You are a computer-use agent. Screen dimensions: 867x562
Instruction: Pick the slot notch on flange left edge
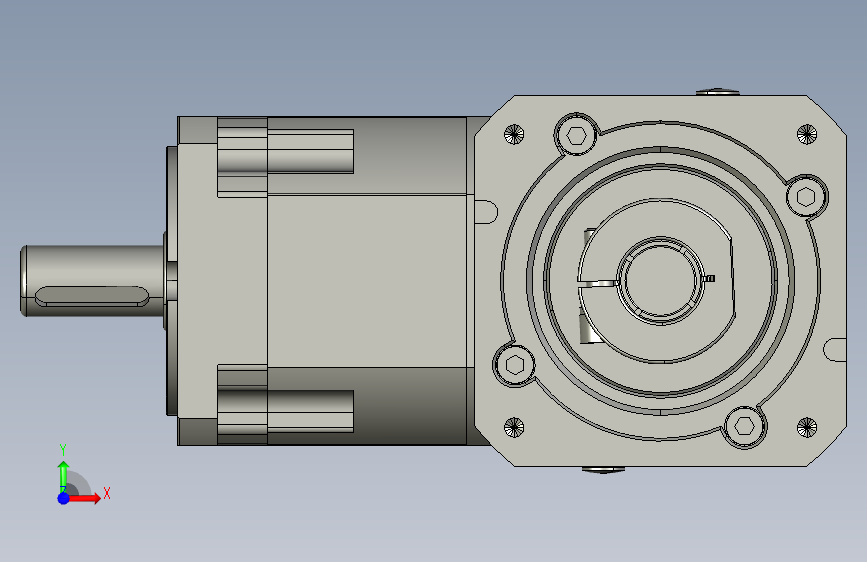[x=485, y=212]
